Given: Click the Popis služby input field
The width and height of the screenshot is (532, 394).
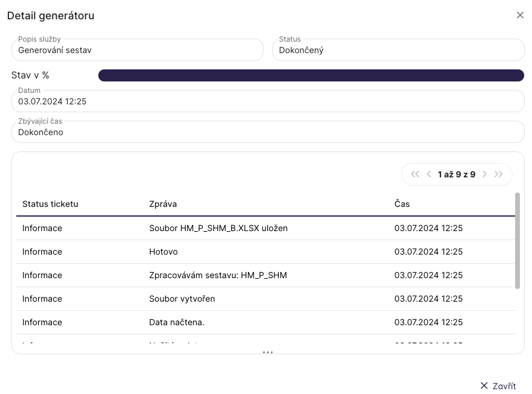Looking at the screenshot, I should click(x=138, y=51).
